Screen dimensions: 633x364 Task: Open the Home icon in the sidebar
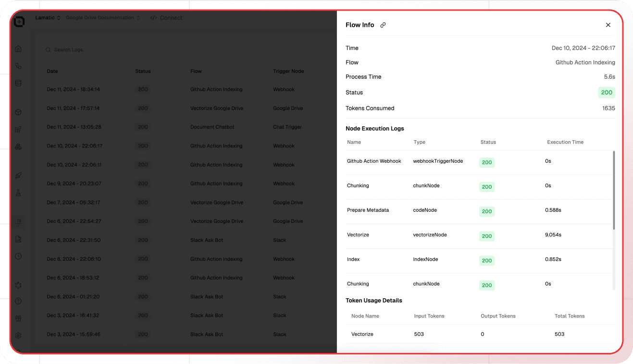click(18, 49)
